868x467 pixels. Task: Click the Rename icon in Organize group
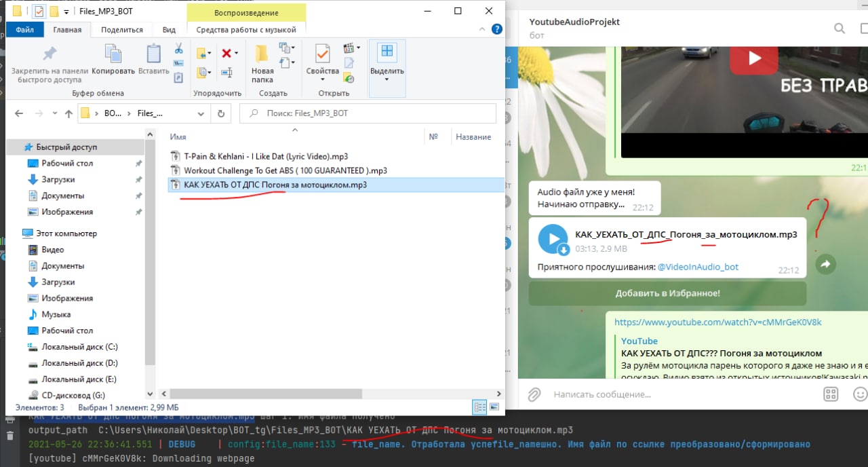226,72
